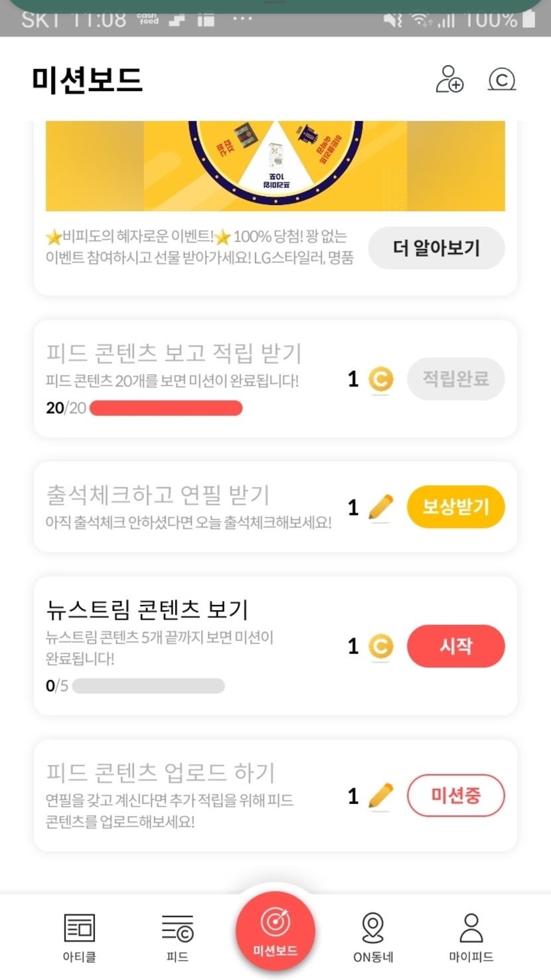This screenshot has height=980, width=551.
Task: Open the 아티클 tab icon
Action: (x=79, y=928)
